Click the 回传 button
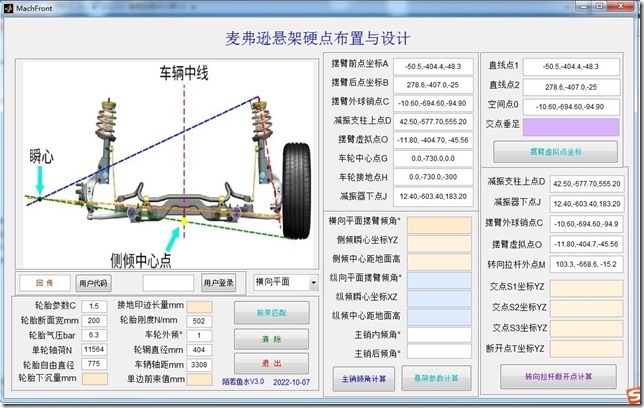 45,283
